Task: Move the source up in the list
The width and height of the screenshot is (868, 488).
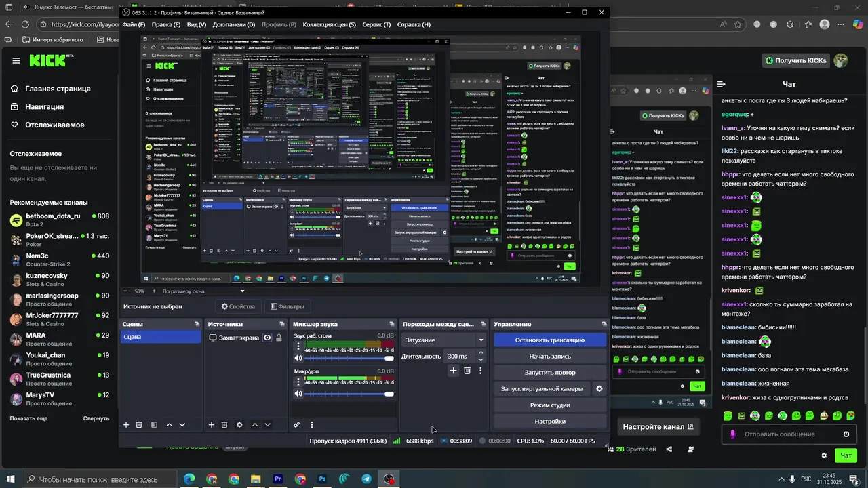Action: click(255, 425)
